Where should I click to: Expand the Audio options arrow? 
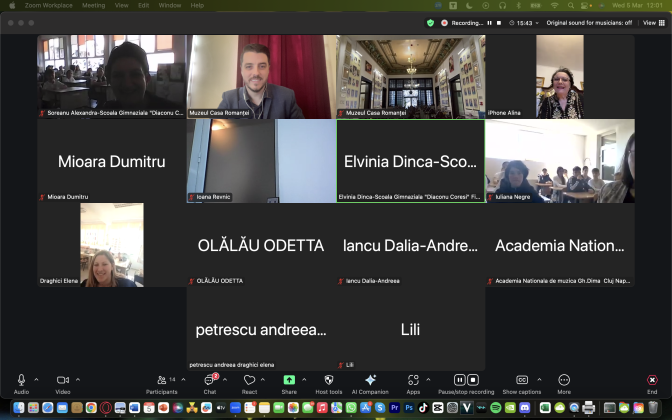coord(36,380)
